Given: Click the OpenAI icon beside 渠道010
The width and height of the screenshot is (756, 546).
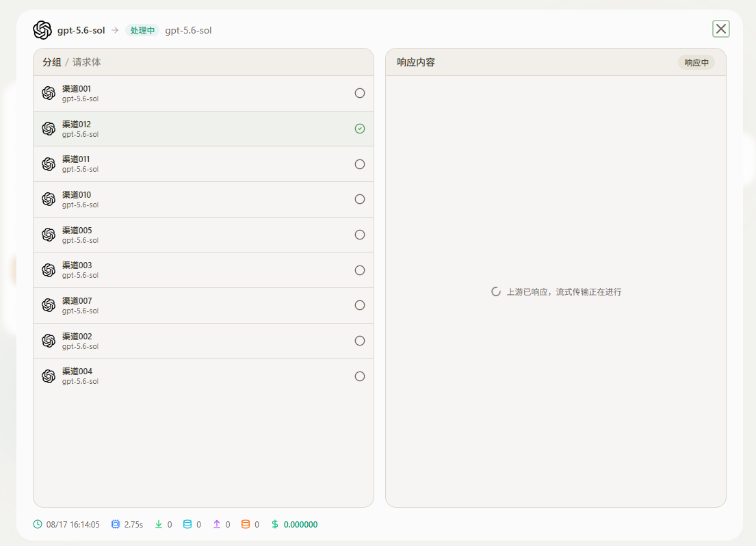Looking at the screenshot, I should 49,199.
